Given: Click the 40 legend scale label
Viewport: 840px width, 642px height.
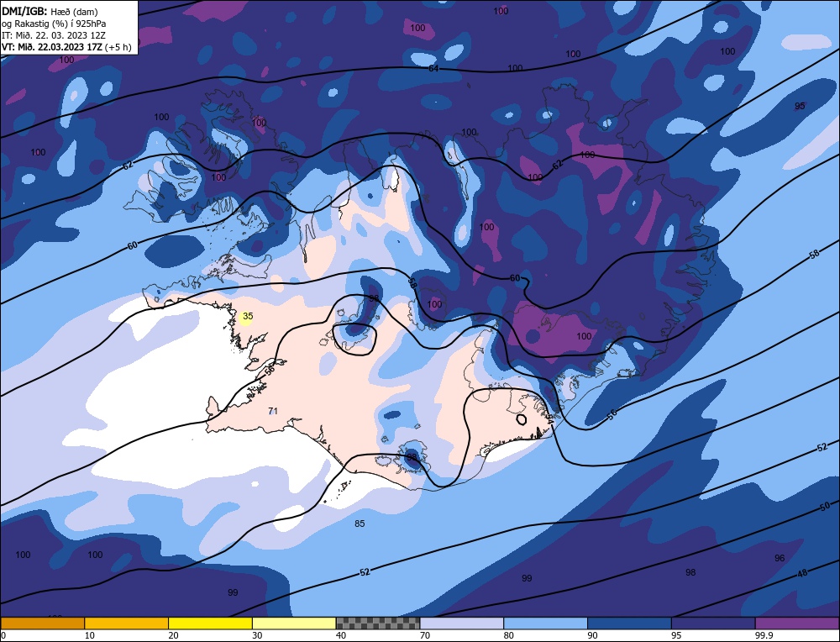Looking at the screenshot, I should point(341,635).
